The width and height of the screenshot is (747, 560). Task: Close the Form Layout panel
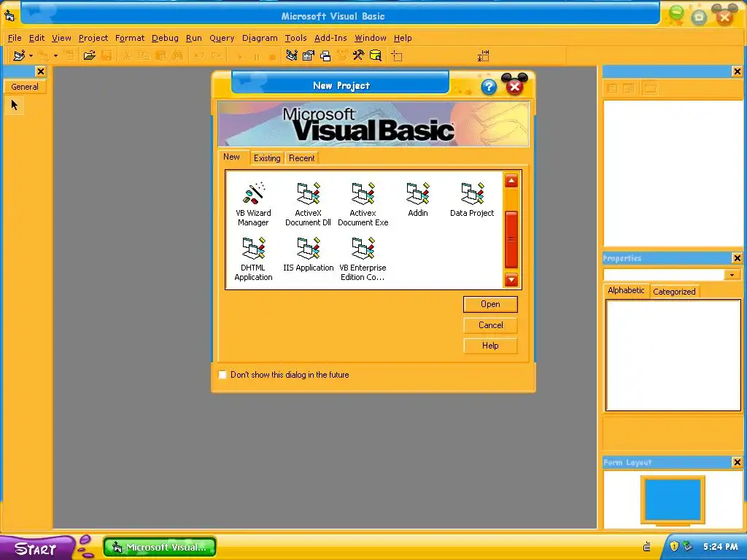click(x=737, y=462)
